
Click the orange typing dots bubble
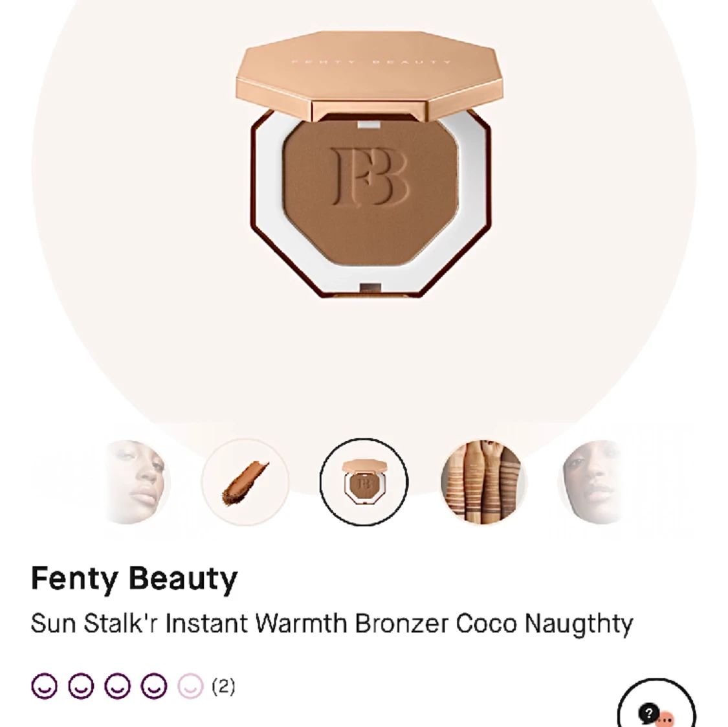click(x=666, y=719)
